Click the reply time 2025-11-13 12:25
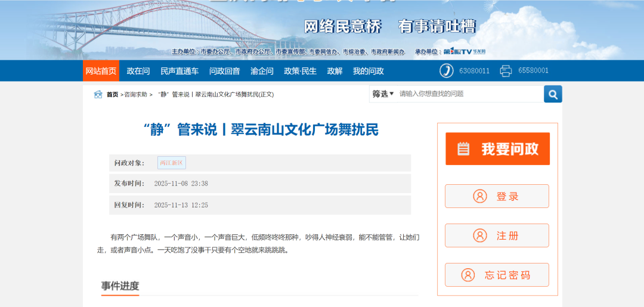The image size is (644, 307). pyautogui.click(x=181, y=205)
